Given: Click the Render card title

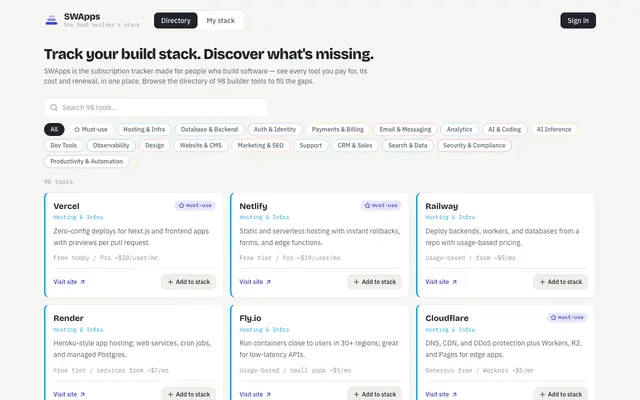Looking at the screenshot, I should (x=68, y=318).
